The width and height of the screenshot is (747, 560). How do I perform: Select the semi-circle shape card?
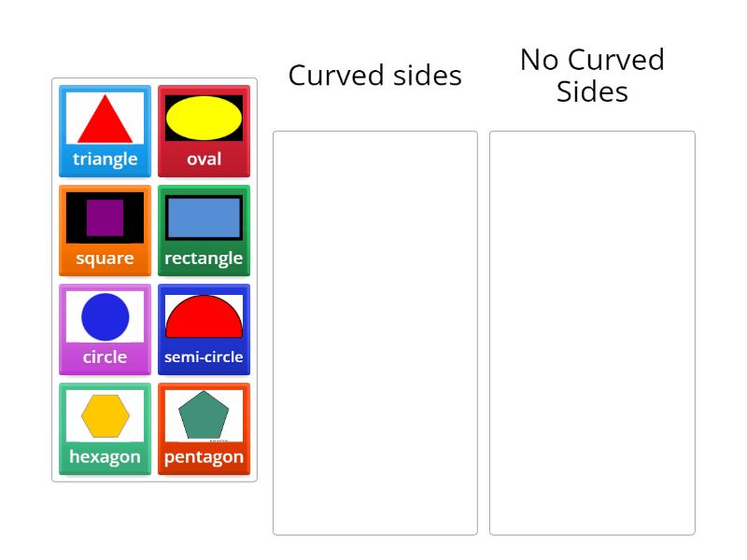click(204, 329)
